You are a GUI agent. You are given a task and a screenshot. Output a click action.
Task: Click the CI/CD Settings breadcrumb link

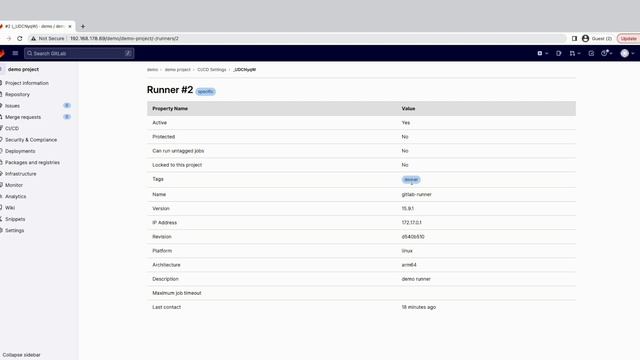pos(211,70)
